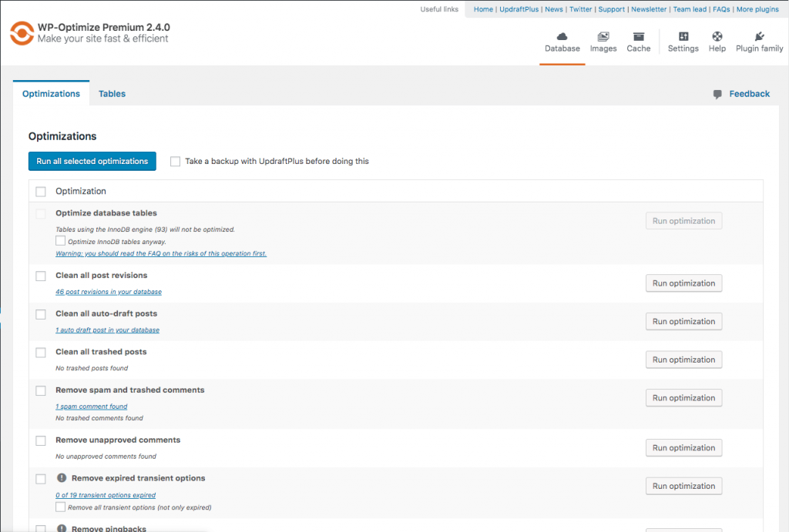Select the Optimizations tab
This screenshot has width=789, height=532.
pos(50,93)
